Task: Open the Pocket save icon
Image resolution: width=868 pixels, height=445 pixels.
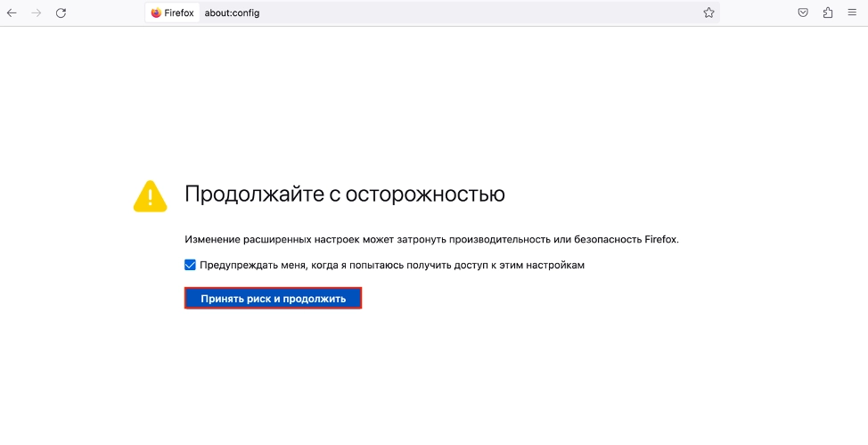Action: pos(803,12)
